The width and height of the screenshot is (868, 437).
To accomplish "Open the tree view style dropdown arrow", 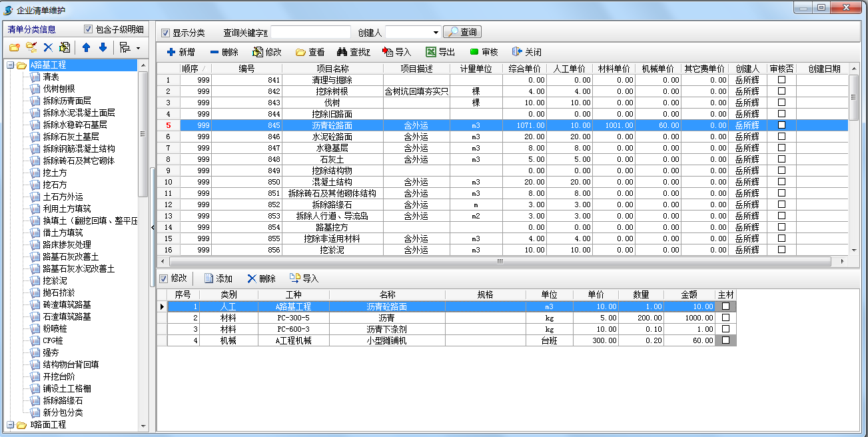I will click(x=138, y=47).
